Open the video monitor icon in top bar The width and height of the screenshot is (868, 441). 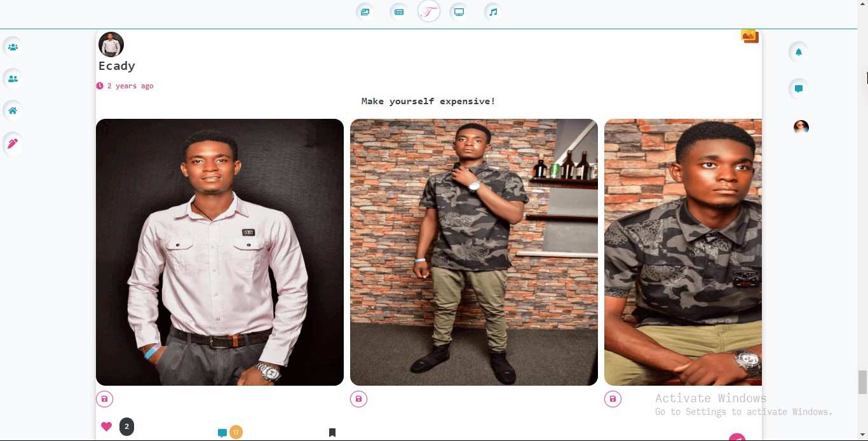coord(459,11)
